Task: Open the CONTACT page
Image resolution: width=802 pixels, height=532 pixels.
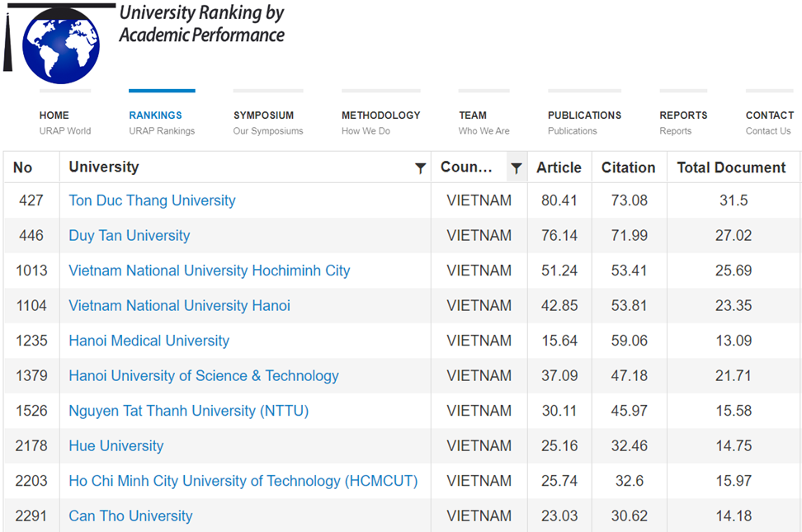Action: (769, 115)
